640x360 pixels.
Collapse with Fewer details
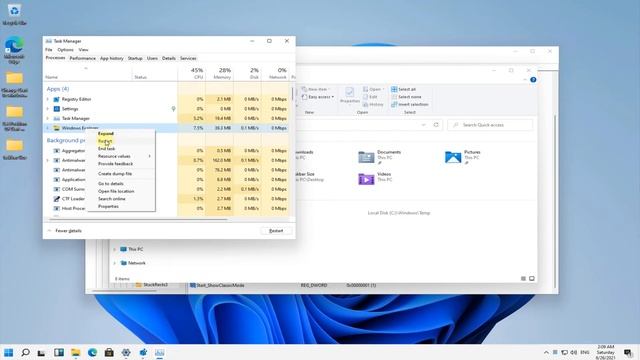(64, 231)
